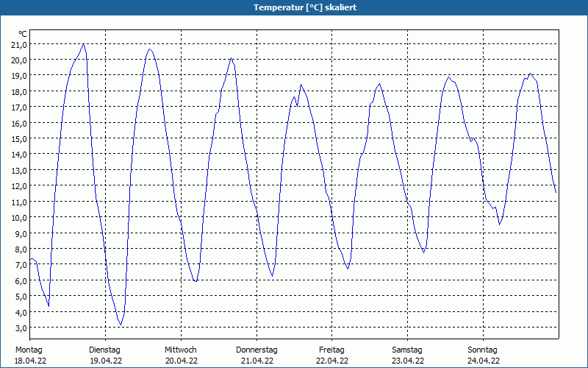
Task: Select the Dienstag day label
Action: click(104, 350)
